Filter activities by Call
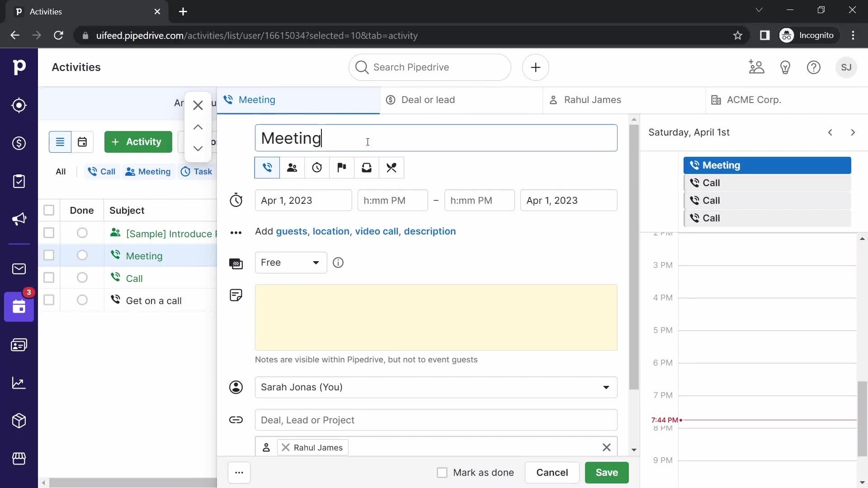This screenshot has width=868, height=488. tap(102, 172)
